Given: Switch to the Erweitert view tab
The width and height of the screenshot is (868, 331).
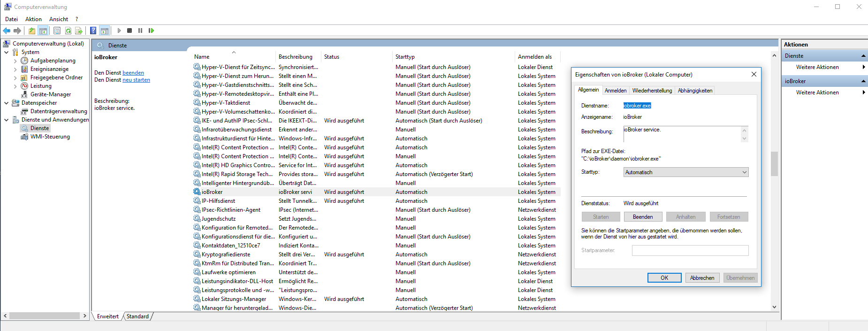Looking at the screenshot, I should pos(107,316).
